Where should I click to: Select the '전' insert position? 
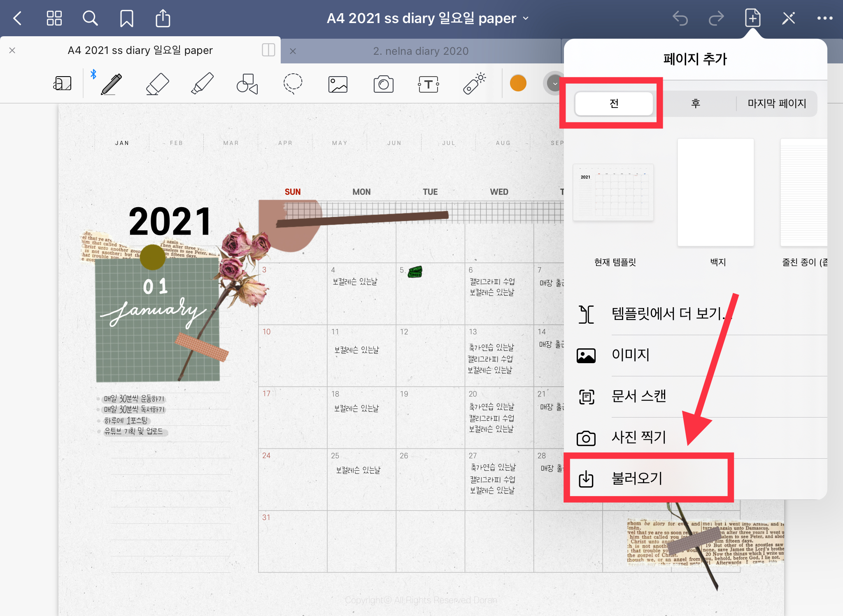tap(614, 103)
